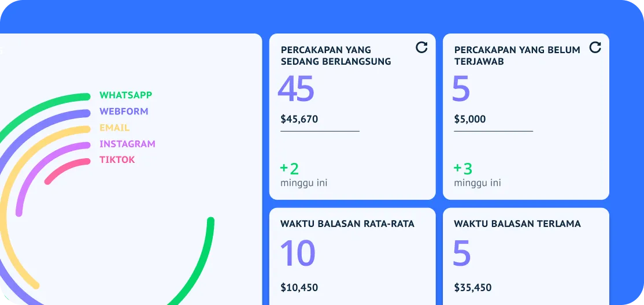Open the Waktu Balasan Terlama card title
644x305 pixels.
pyautogui.click(x=517, y=224)
